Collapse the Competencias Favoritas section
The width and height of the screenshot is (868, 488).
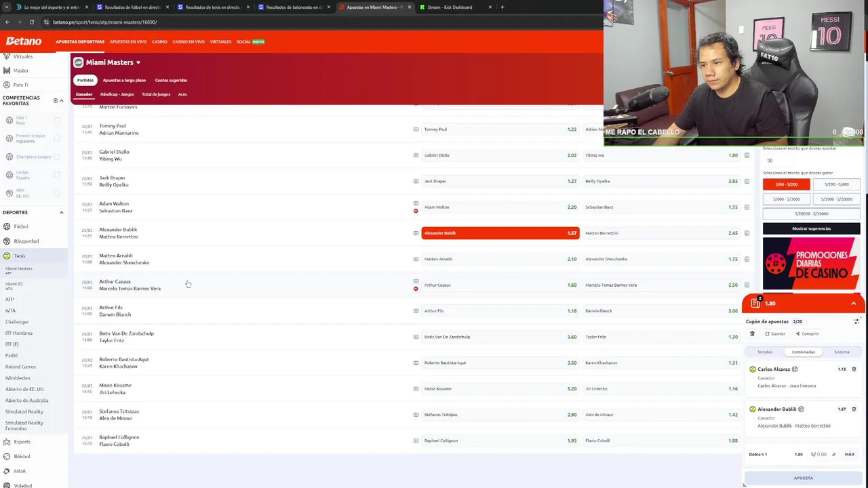pyautogui.click(x=61, y=100)
